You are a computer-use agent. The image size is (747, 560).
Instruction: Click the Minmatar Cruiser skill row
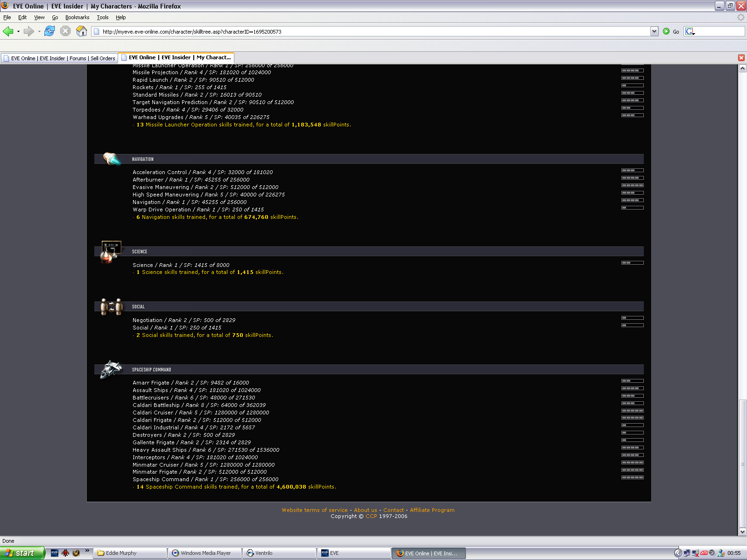click(x=204, y=465)
